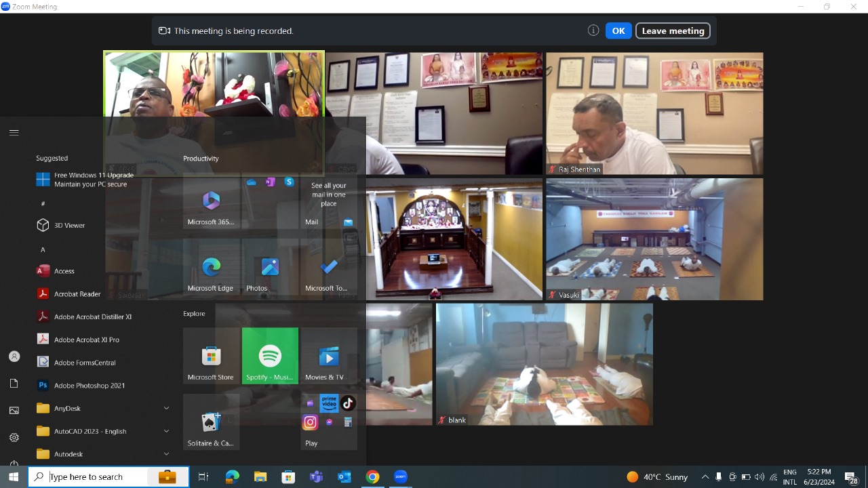Open Acrobat Reader from the app list
868x488 pixels.
click(x=102, y=294)
